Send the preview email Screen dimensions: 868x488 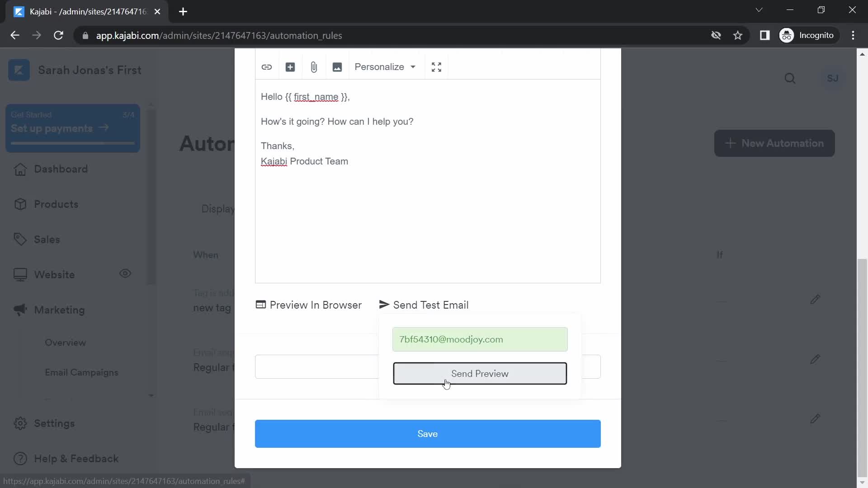[480, 374]
